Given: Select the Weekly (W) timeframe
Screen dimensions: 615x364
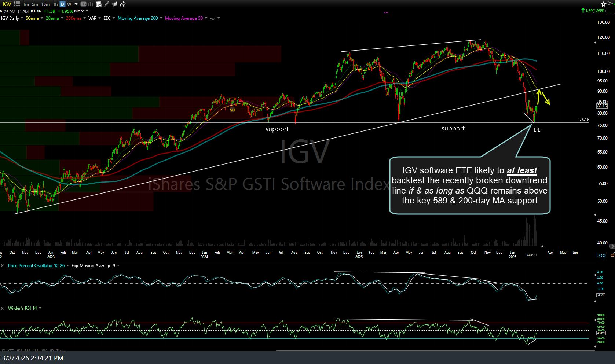Looking at the screenshot, I should click(69, 4).
